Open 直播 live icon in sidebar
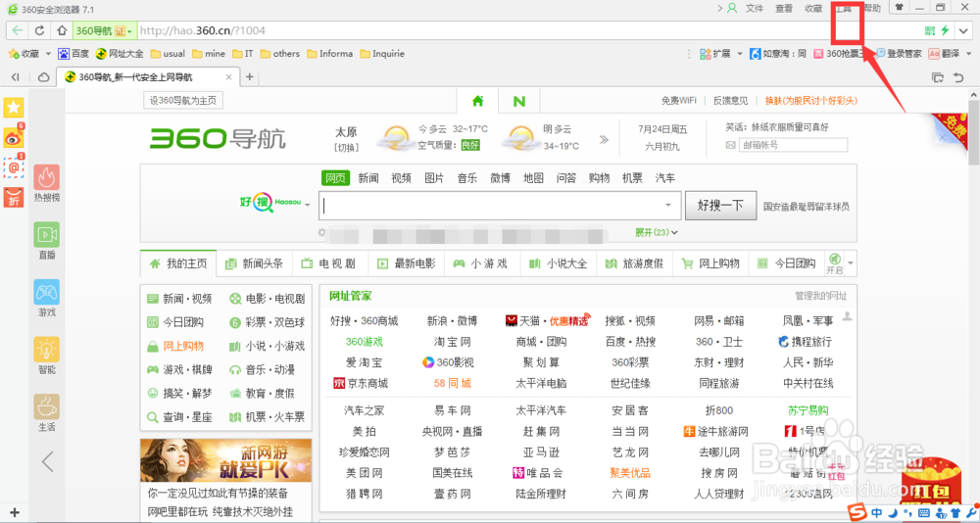Image resolution: width=980 pixels, height=523 pixels. click(47, 241)
